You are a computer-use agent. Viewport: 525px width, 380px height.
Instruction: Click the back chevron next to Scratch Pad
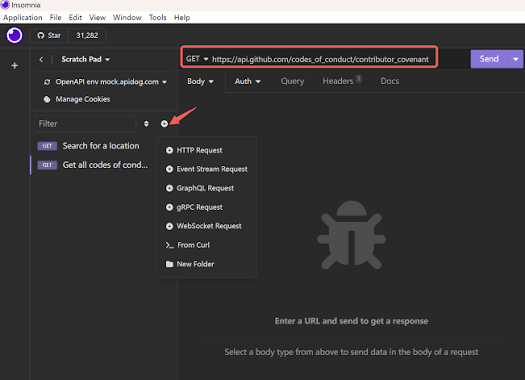[41, 60]
